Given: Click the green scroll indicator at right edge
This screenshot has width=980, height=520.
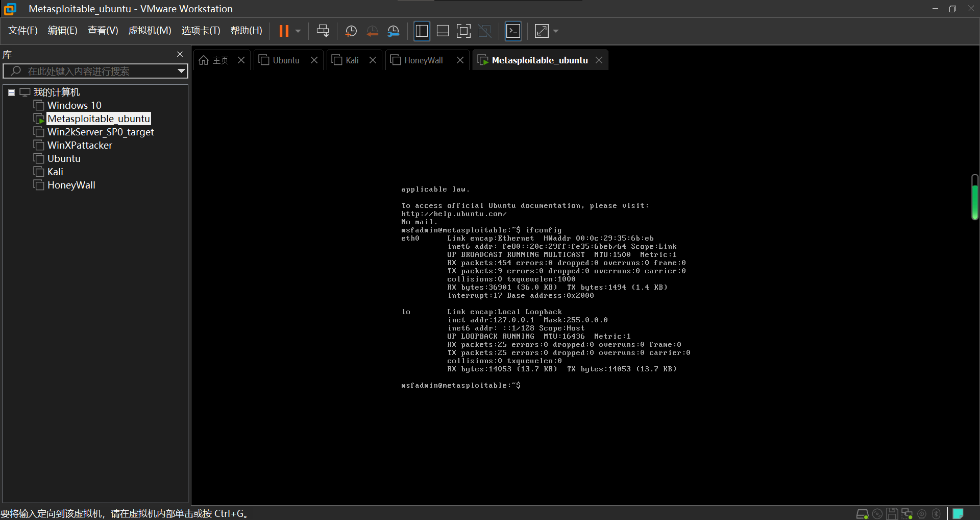Looking at the screenshot, I should [x=975, y=197].
